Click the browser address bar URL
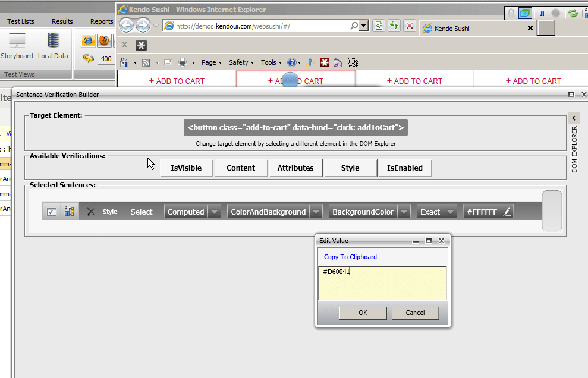Screen dimensions: 588x378 [232, 26]
